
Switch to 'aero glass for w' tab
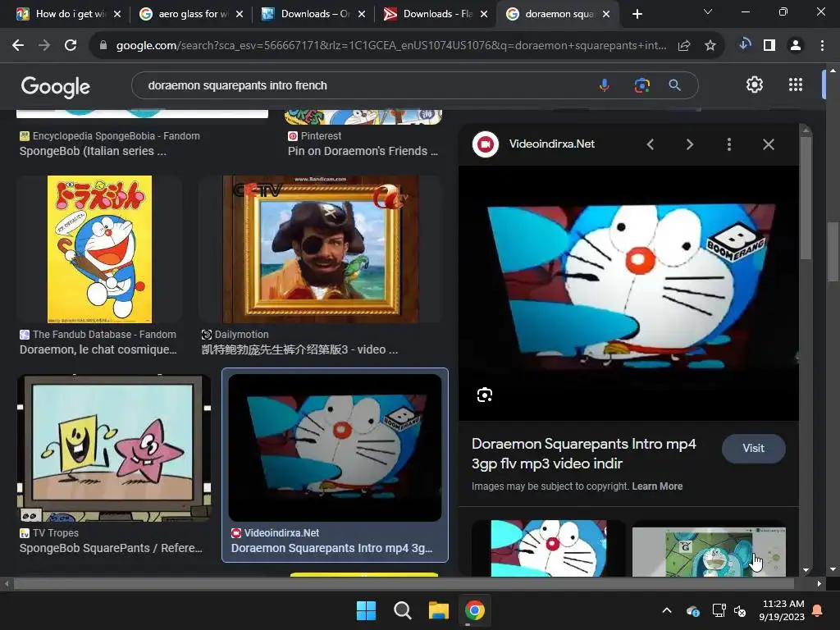coord(193,14)
